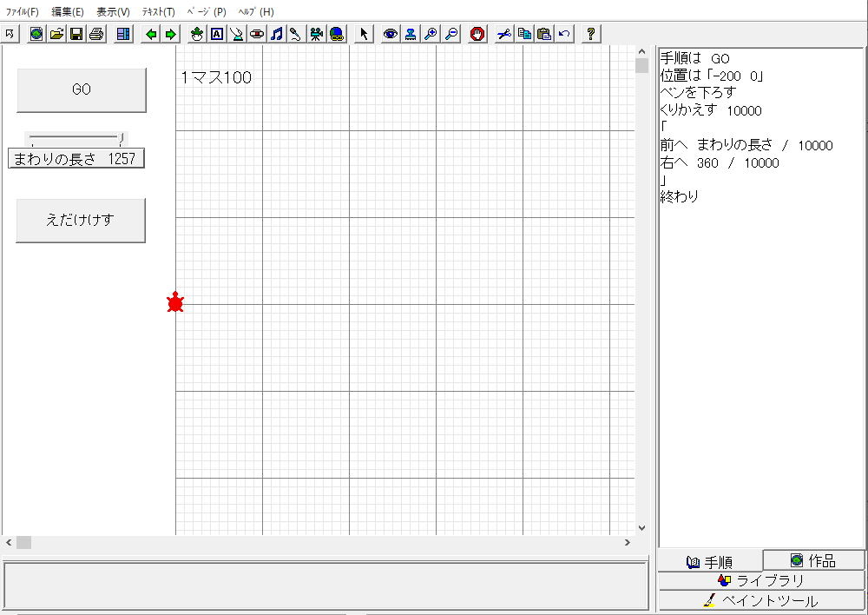Click the scissors cut icon
The height and width of the screenshot is (615, 868).
[x=504, y=34]
